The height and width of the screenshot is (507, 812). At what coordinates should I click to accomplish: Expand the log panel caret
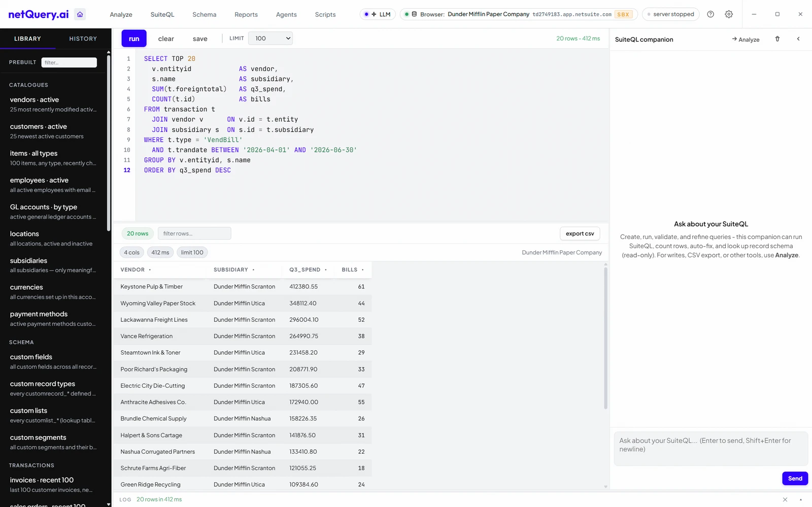801,499
